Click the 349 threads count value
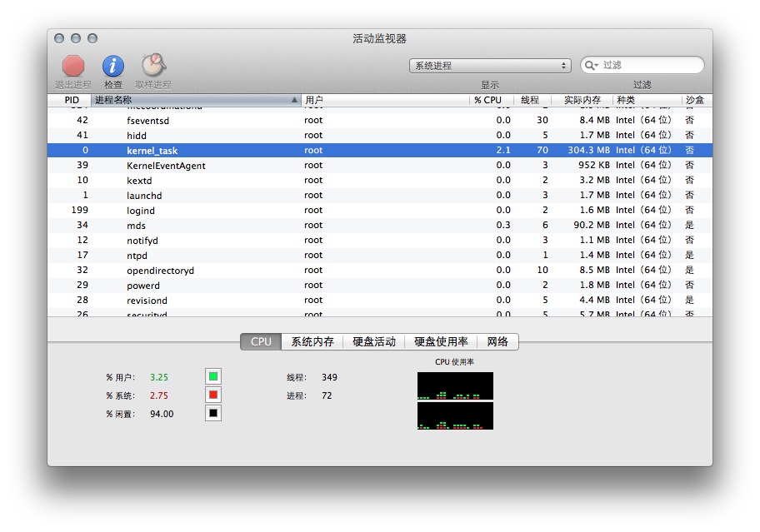This screenshot has height=532, width=760. tap(330, 377)
